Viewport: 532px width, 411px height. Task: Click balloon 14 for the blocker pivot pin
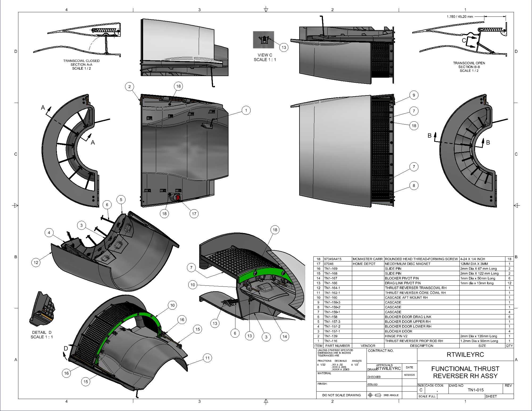285,337
